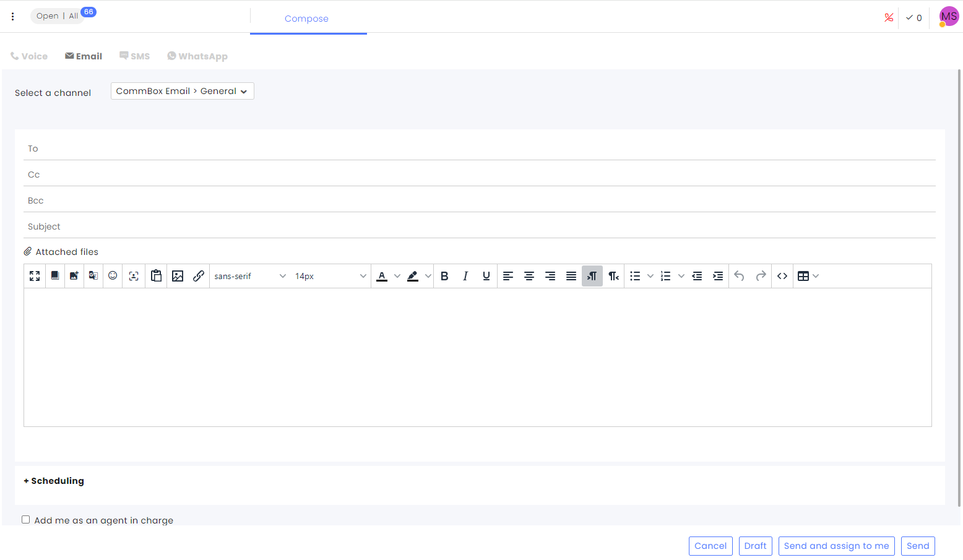Insert an emoji into the email body
Screen dimensions: 963x560
click(113, 276)
